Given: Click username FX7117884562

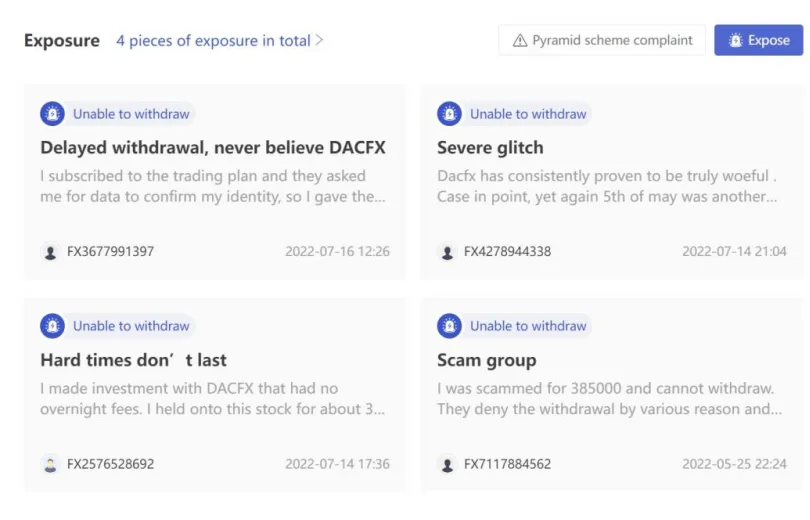Looking at the screenshot, I should (x=507, y=464).
